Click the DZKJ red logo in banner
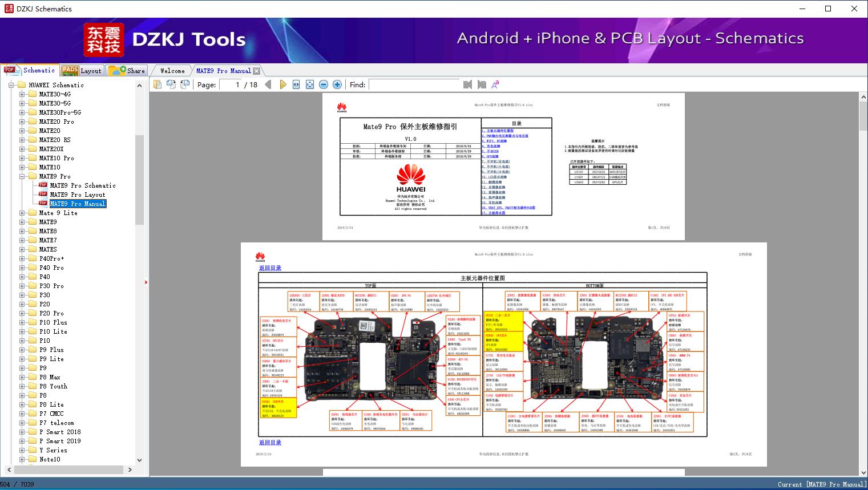Viewport: 868px width, 490px height. click(x=104, y=39)
